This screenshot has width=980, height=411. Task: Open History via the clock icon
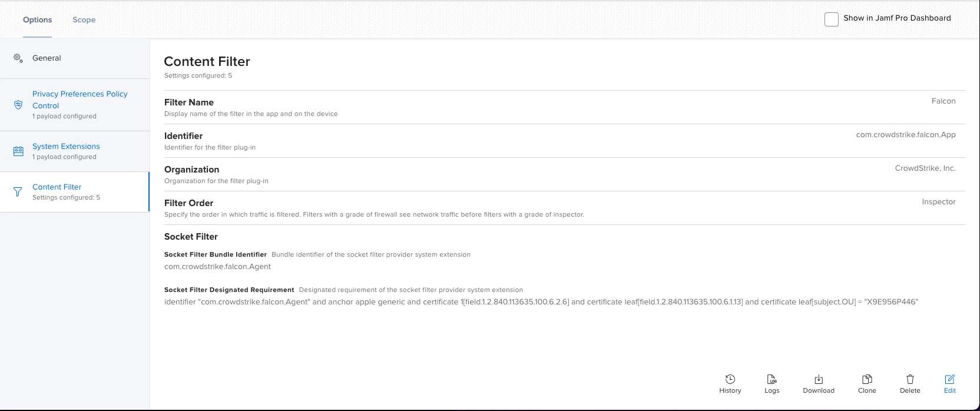pos(730,379)
